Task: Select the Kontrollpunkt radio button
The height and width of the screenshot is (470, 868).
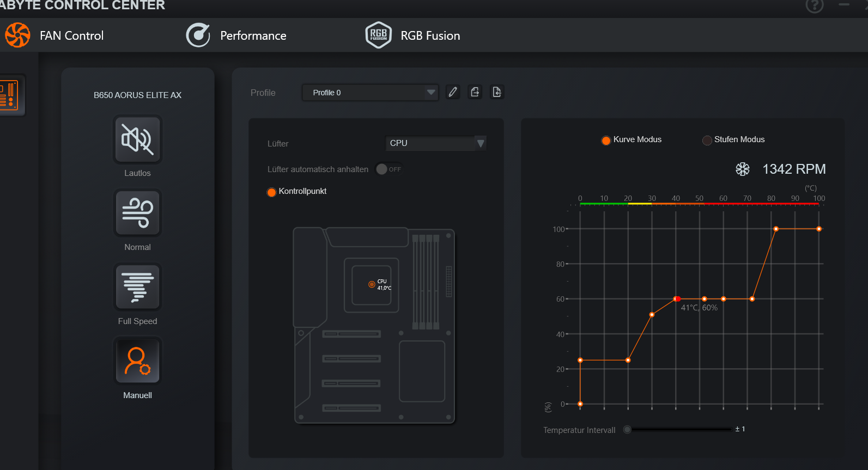Action: coord(271,192)
